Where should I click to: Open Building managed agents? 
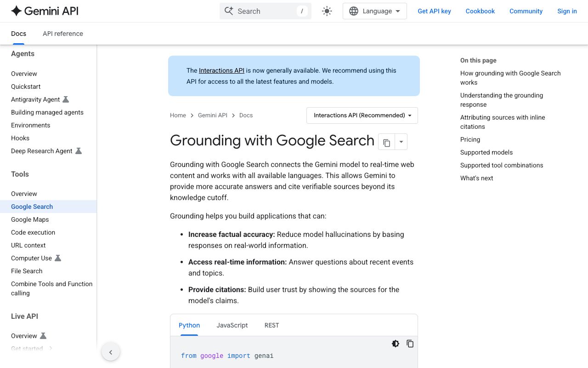pyautogui.click(x=47, y=112)
